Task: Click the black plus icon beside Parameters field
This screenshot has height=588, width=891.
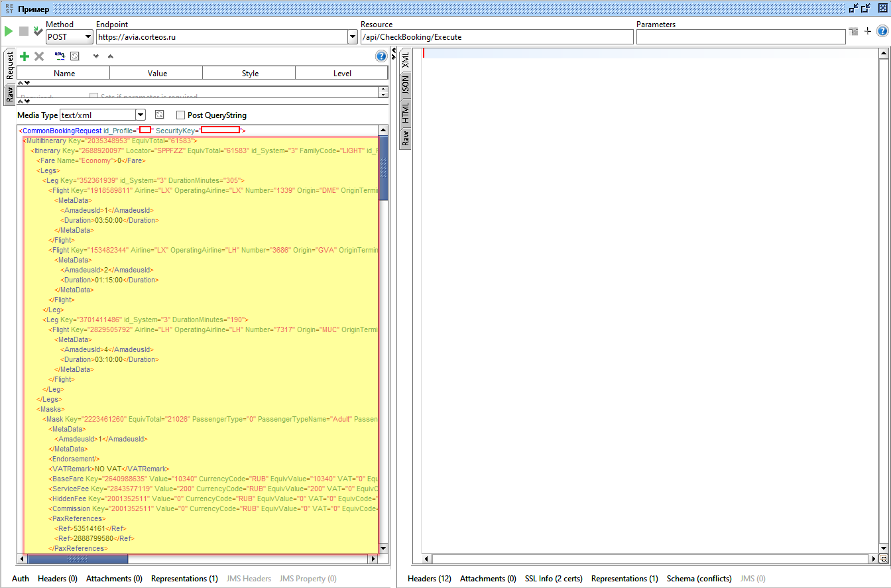Action: tap(868, 31)
